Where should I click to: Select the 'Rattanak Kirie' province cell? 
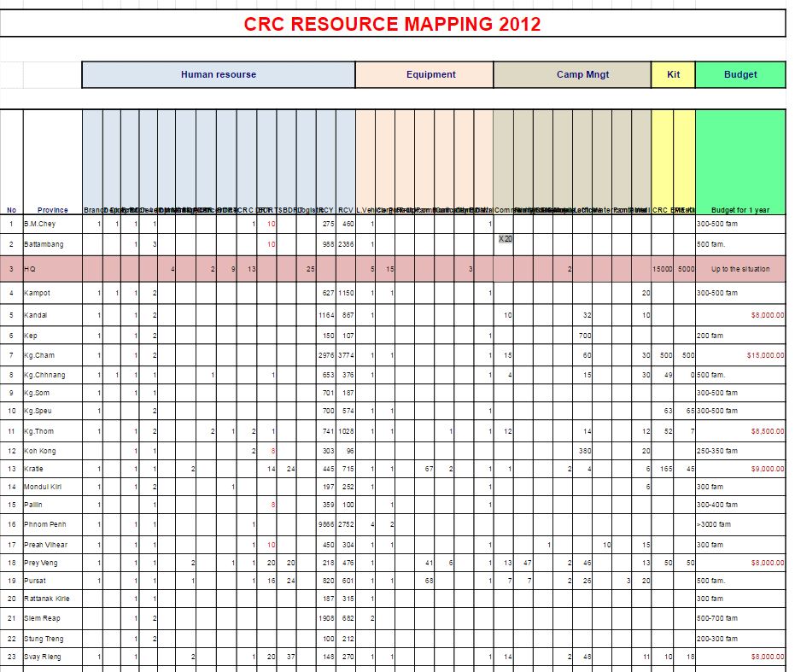point(53,599)
